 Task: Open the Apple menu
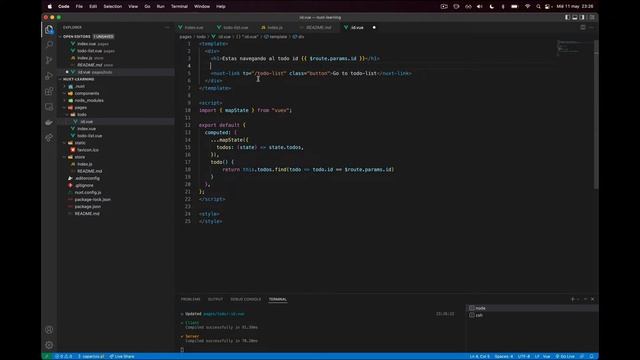[50, 6]
